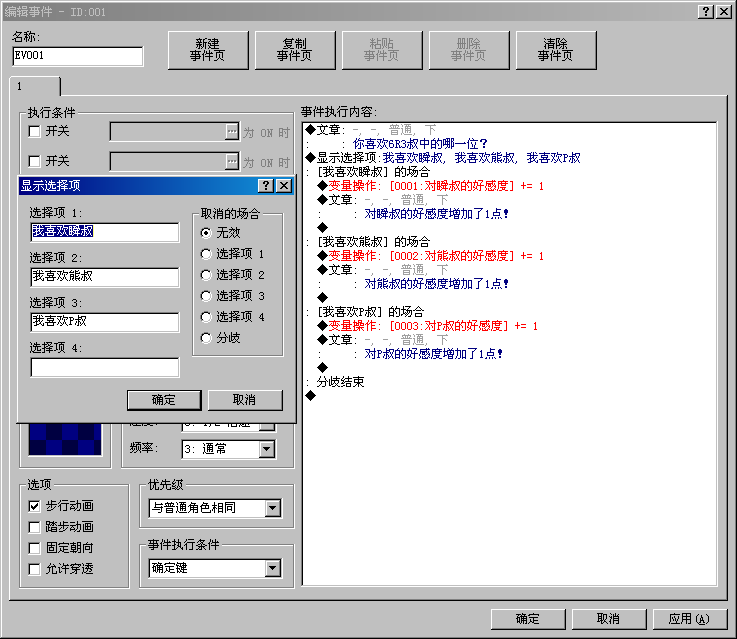The width and height of the screenshot is (737, 639).
Task: Click the help icon in 显示选择项 dialog title
Action: [266, 186]
